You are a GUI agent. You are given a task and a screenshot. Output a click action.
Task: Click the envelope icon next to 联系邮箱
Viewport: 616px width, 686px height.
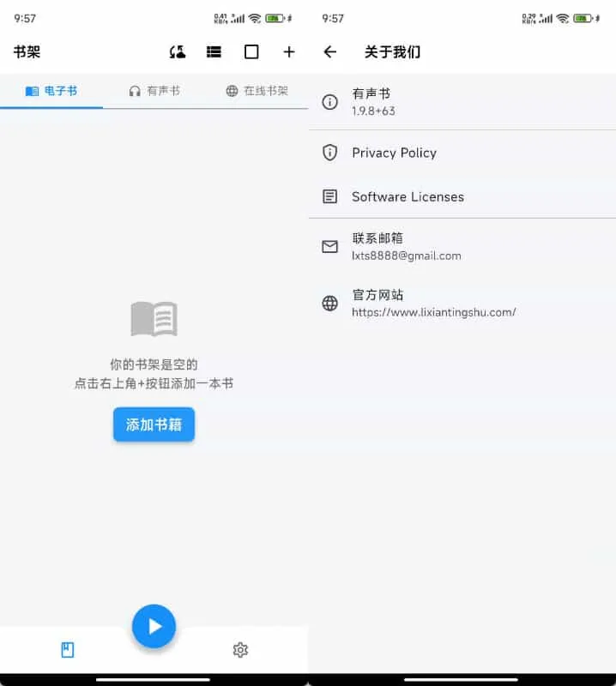(x=329, y=247)
